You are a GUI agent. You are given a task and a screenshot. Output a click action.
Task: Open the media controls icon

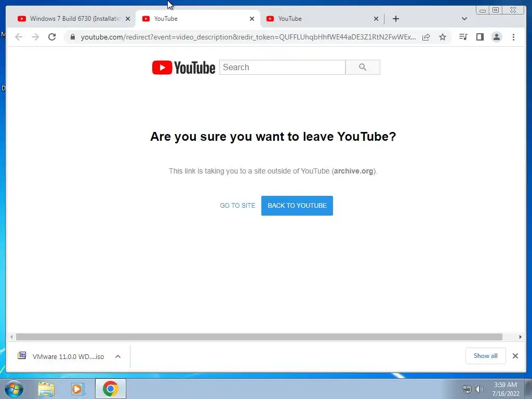[x=463, y=37]
